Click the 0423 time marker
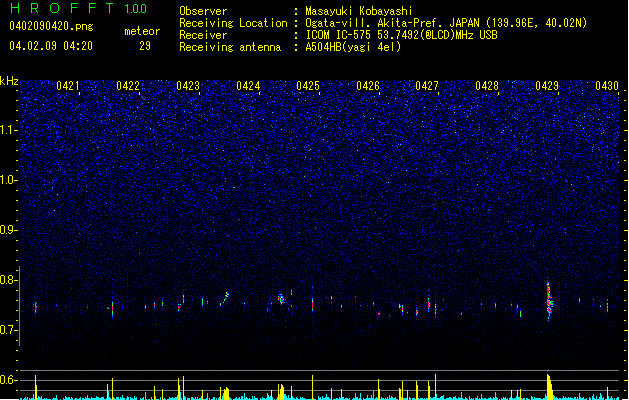Viewport: 629px width, 400px height. click(x=188, y=86)
